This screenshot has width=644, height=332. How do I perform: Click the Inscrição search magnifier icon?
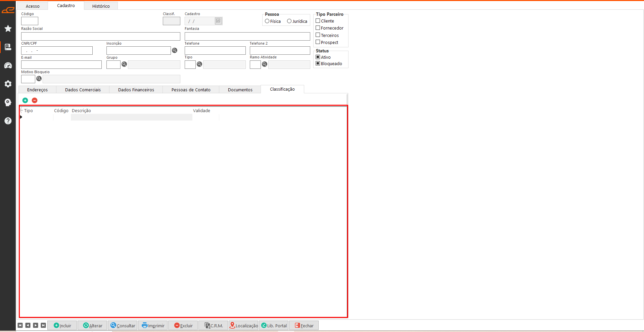[x=175, y=50]
